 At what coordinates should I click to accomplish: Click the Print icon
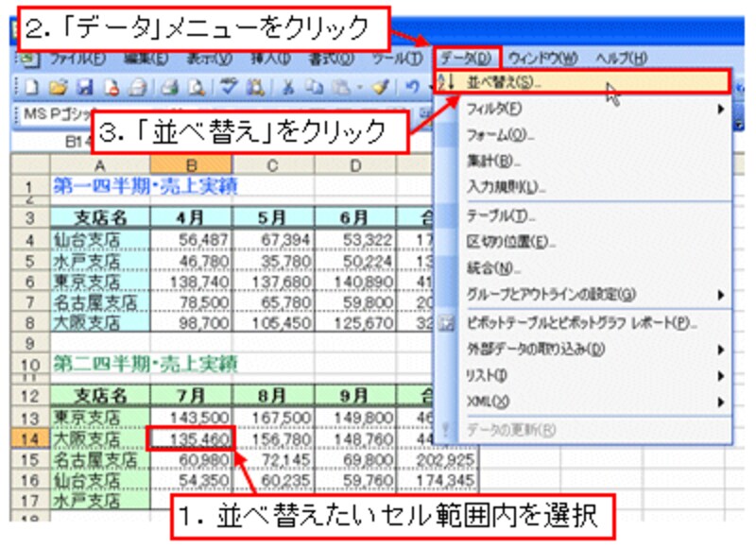click(170, 87)
